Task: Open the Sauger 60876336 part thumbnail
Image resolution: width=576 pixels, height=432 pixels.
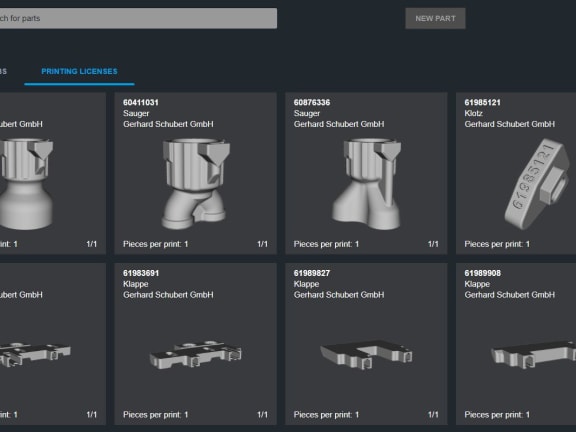Action: [366, 184]
